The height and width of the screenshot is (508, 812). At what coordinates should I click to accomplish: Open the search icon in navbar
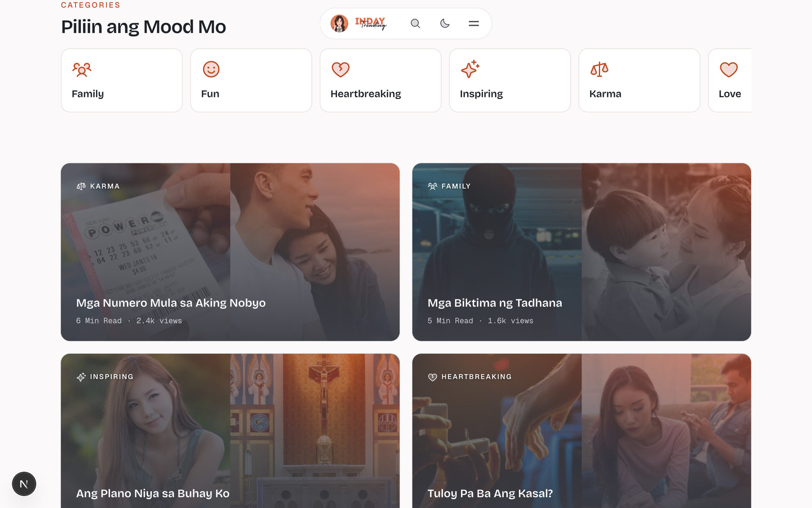[415, 23]
